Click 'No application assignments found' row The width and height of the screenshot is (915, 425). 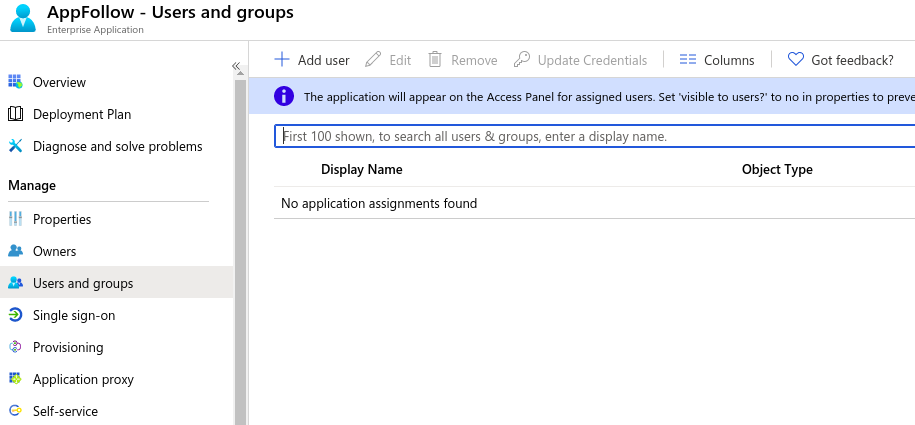(x=595, y=203)
